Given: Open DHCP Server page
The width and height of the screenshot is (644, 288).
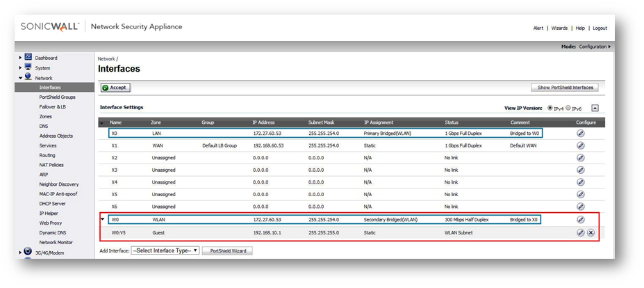Looking at the screenshot, I should (52, 204).
